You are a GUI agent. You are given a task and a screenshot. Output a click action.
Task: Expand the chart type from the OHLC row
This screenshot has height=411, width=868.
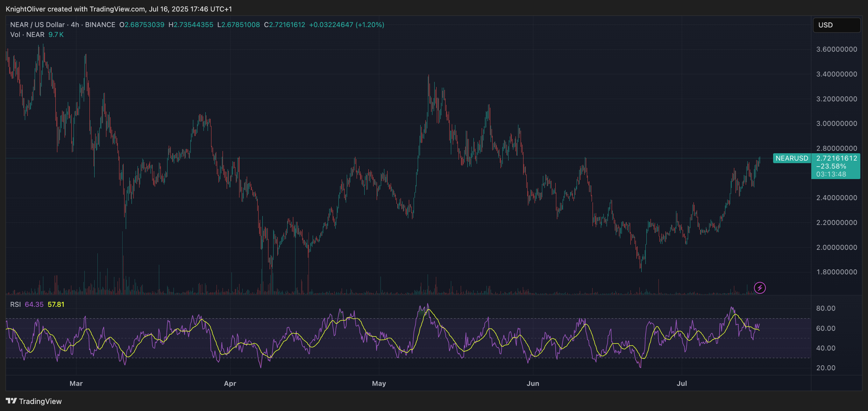point(141,25)
